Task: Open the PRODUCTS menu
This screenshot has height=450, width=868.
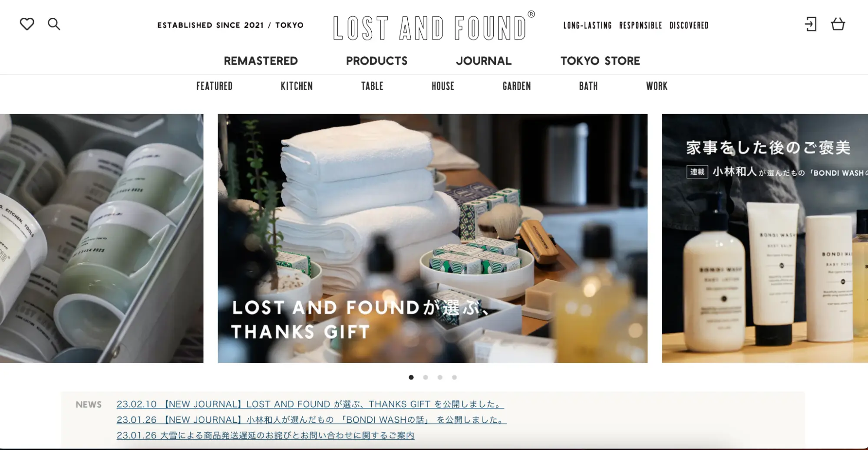Action: point(376,61)
